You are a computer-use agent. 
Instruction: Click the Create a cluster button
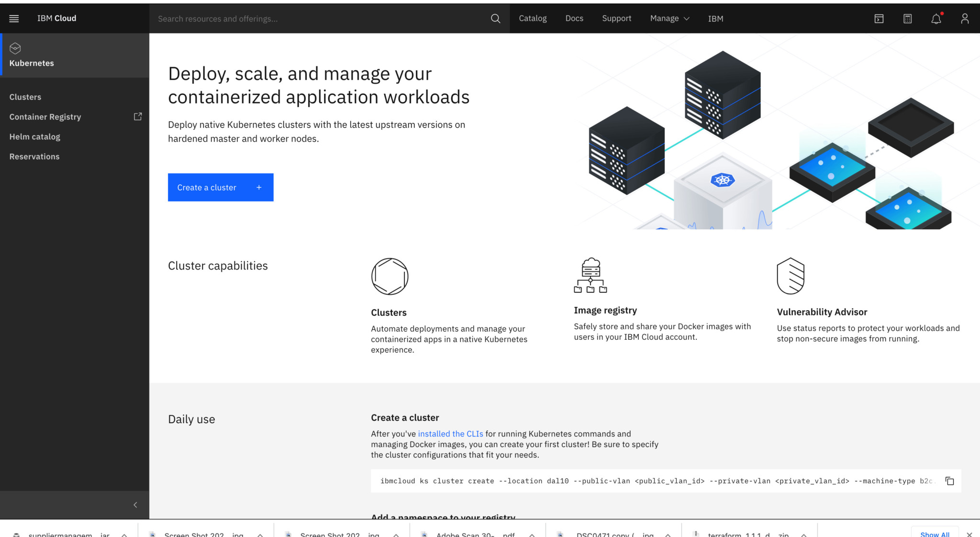220,187
